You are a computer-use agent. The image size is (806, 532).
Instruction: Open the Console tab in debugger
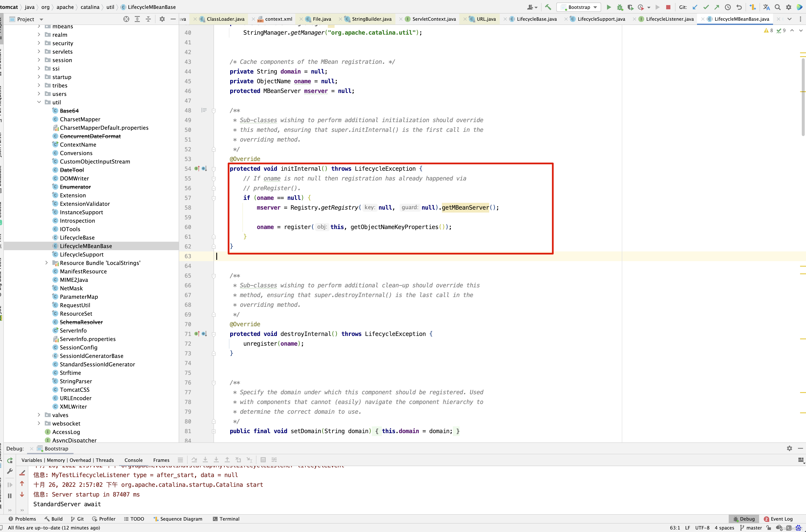(133, 460)
